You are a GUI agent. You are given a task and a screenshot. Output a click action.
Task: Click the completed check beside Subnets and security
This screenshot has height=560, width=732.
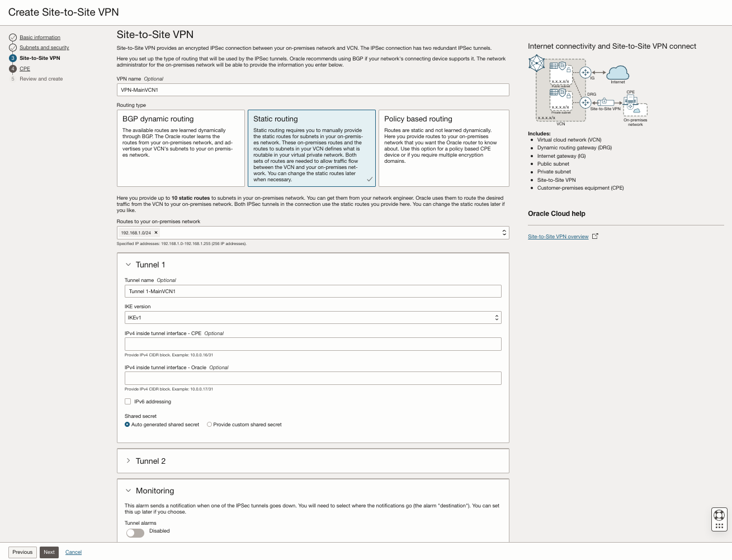pyautogui.click(x=13, y=48)
